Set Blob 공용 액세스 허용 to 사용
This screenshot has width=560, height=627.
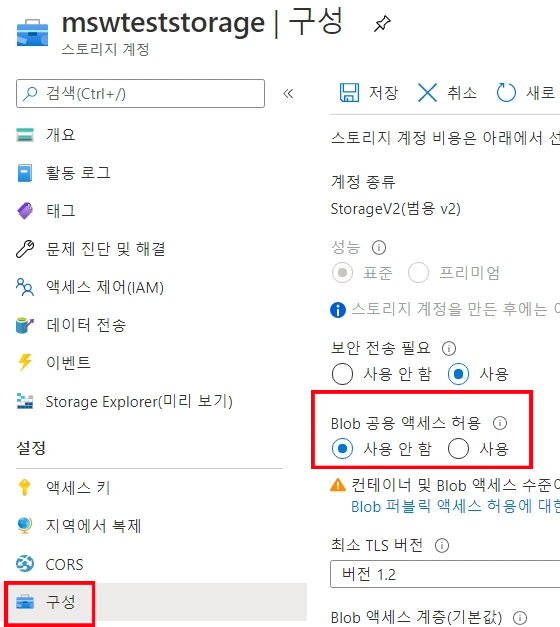coord(458,448)
